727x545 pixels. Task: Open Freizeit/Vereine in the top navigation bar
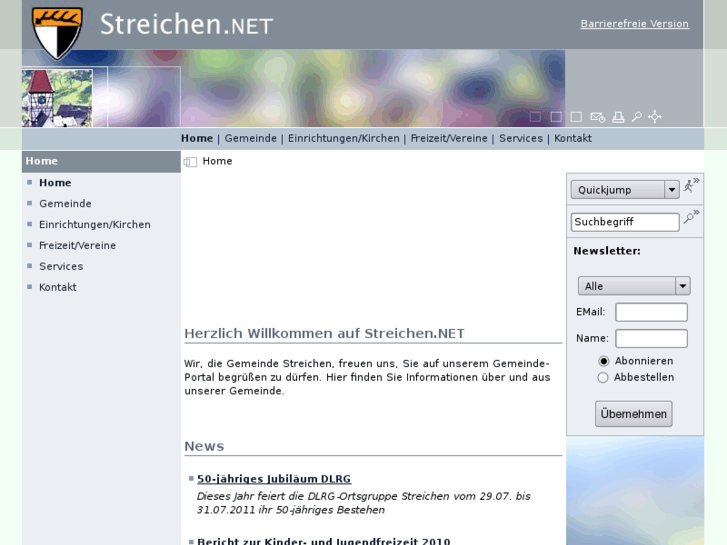click(449, 138)
